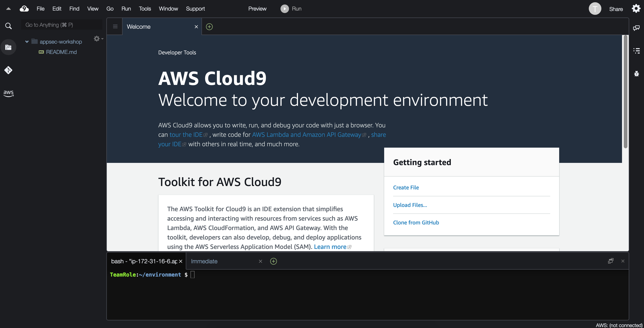Open the Edit menu

[x=57, y=9]
